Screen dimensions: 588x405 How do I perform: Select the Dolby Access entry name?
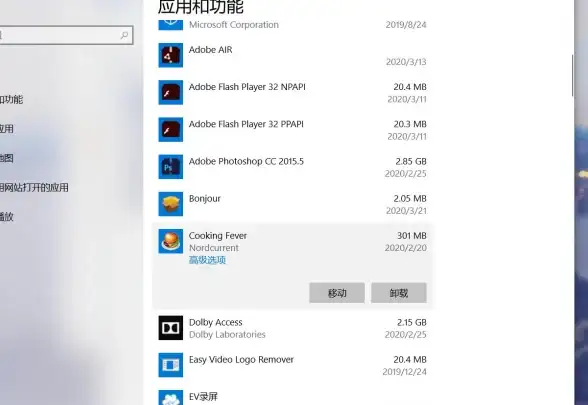click(x=216, y=322)
